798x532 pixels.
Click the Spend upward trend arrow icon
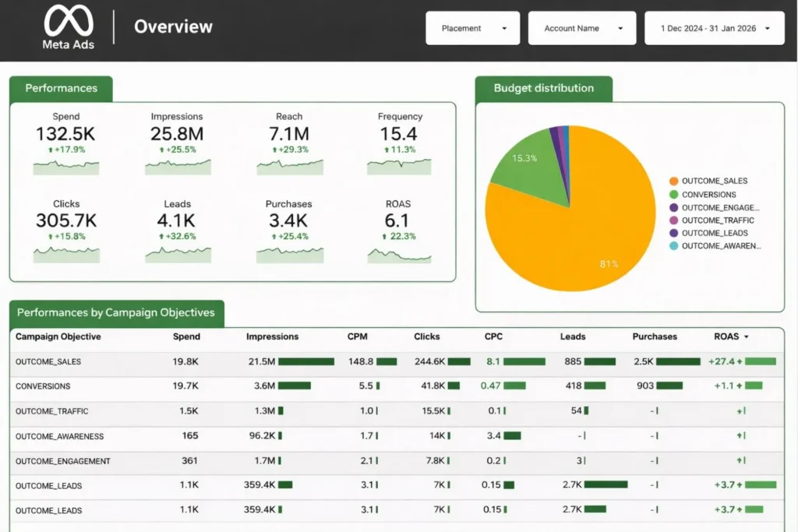(51, 150)
